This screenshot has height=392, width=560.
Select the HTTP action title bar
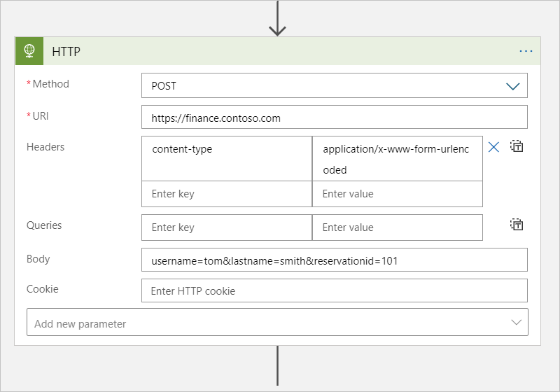tap(278, 51)
